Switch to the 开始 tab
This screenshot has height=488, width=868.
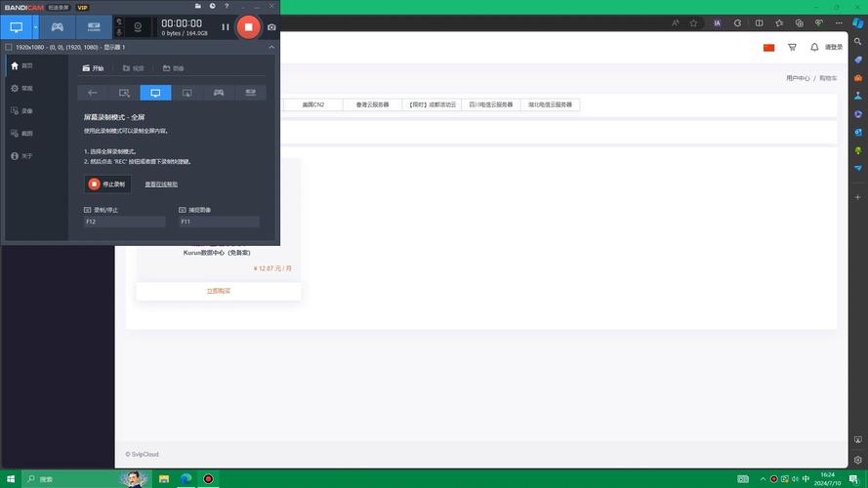pos(94,68)
